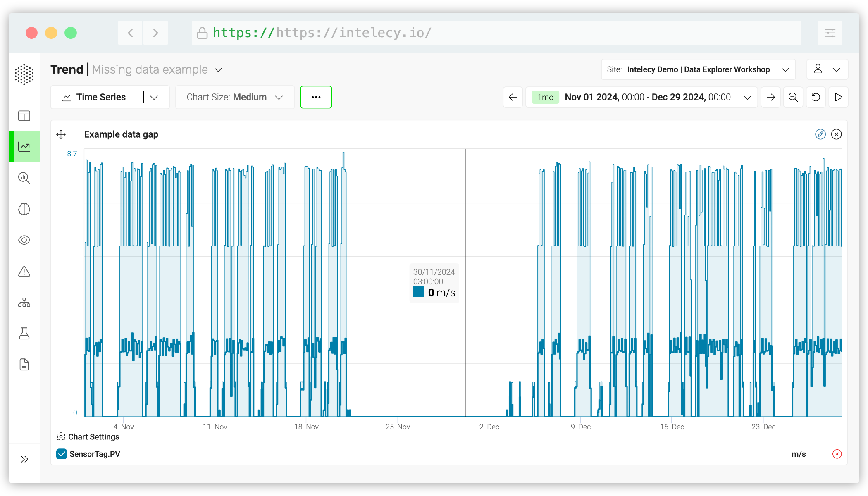Click the reset refresh time icon
This screenshot has height=496, width=868.
[816, 97]
